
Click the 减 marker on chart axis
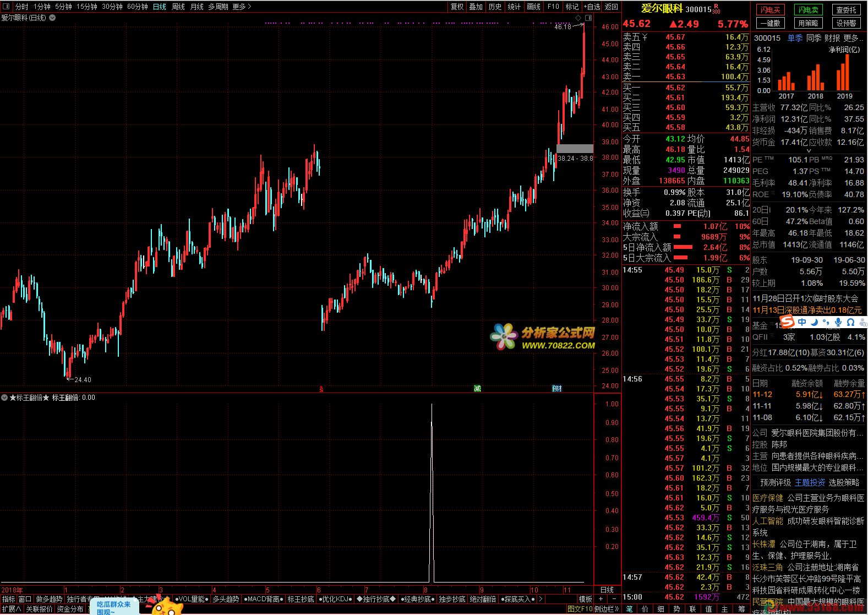(x=477, y=389)
